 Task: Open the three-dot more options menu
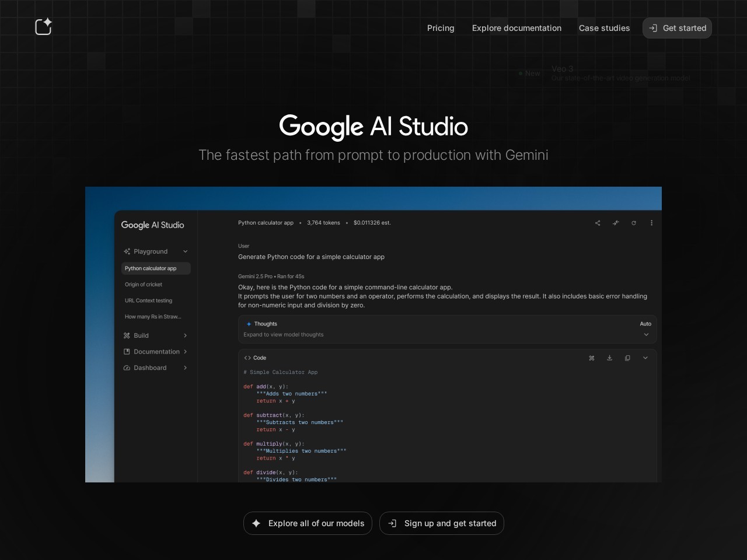(651, 223)
